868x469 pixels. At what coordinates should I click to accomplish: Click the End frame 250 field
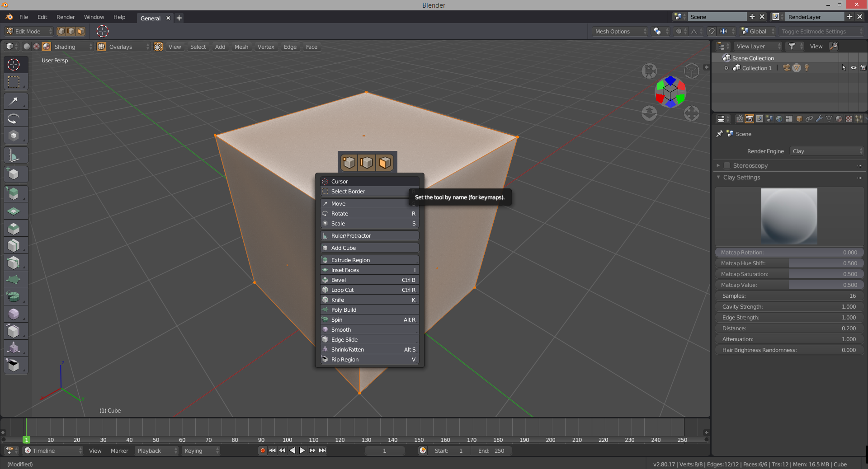coord(491,450)
